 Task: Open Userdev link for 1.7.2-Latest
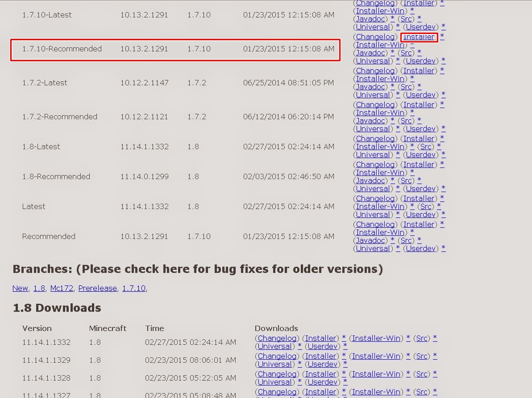click(x=421, y=95)
